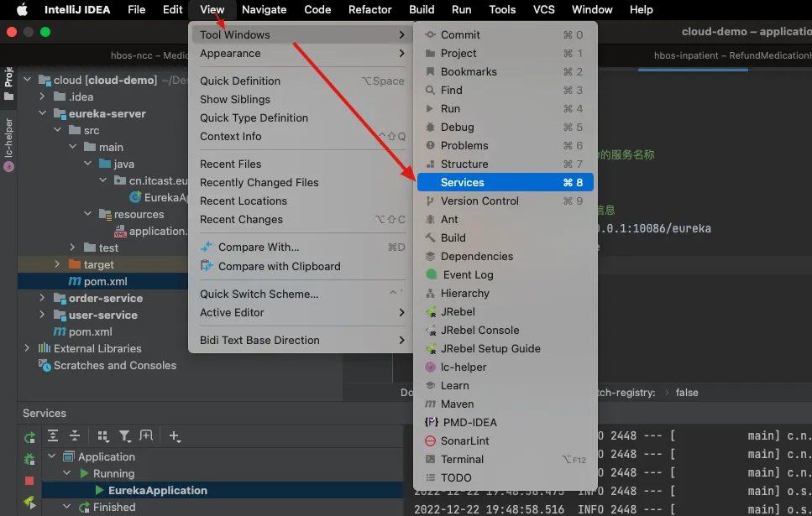Collapse the cloud [cloud-demo] project root

pyautogui.click(x=28, y=80)
